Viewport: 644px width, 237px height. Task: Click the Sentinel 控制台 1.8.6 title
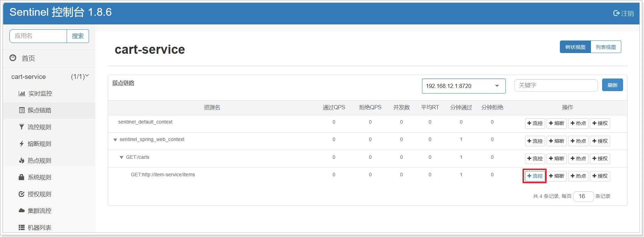[x=61, y=12]
